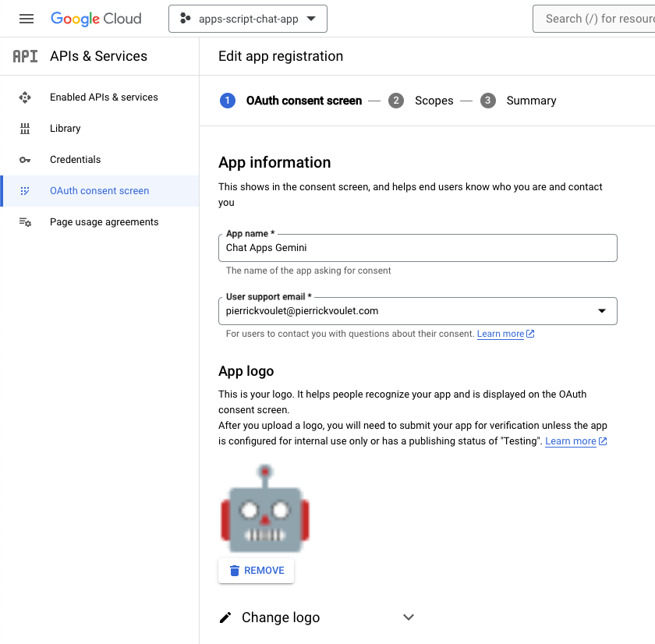The image size is (655, 644).
Task: Click the Credentials key icon
Action: pyautogui.click(x=24, y=159)
